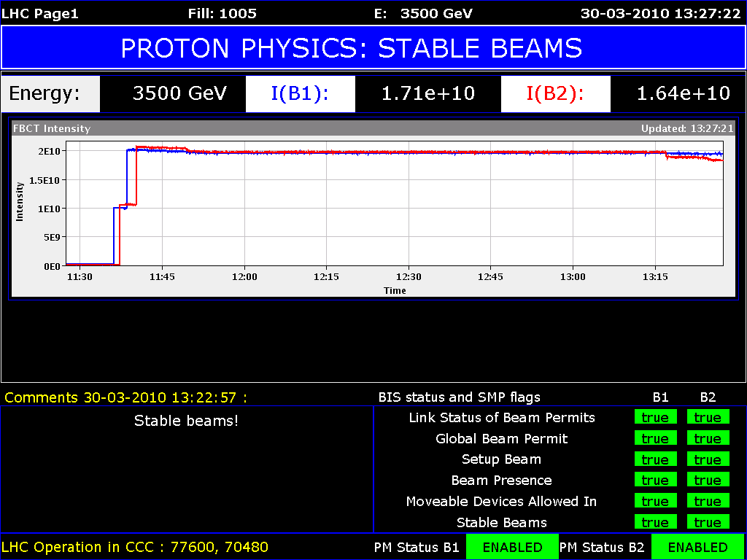
Task: Click the LHC Operation in CCC phone numbers
Action: coord(135,547)
